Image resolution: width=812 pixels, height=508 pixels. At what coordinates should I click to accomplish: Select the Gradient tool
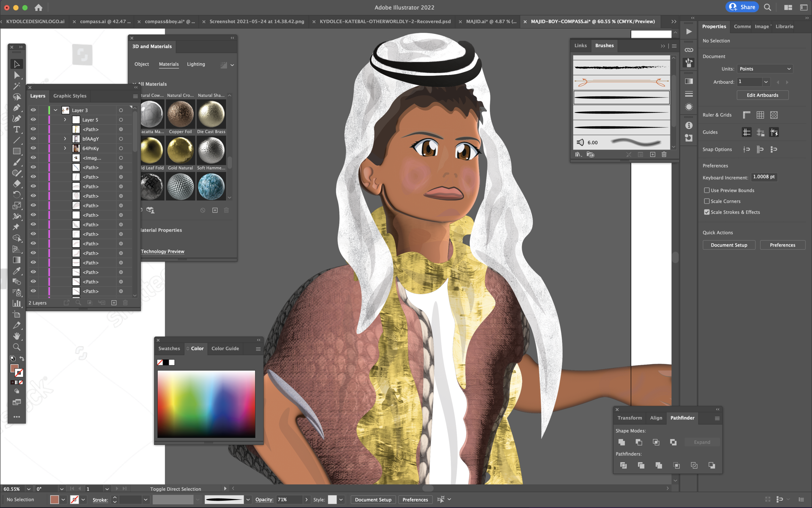[x=17, y=260]
